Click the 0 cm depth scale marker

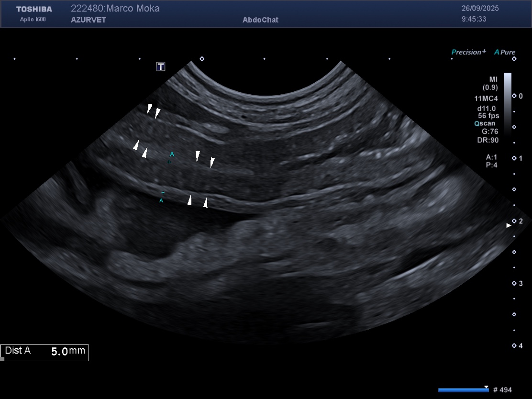click(514, 96)
